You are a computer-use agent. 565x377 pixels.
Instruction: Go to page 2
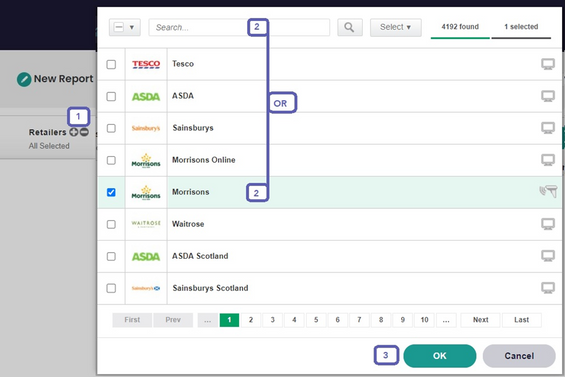point(251,320)
